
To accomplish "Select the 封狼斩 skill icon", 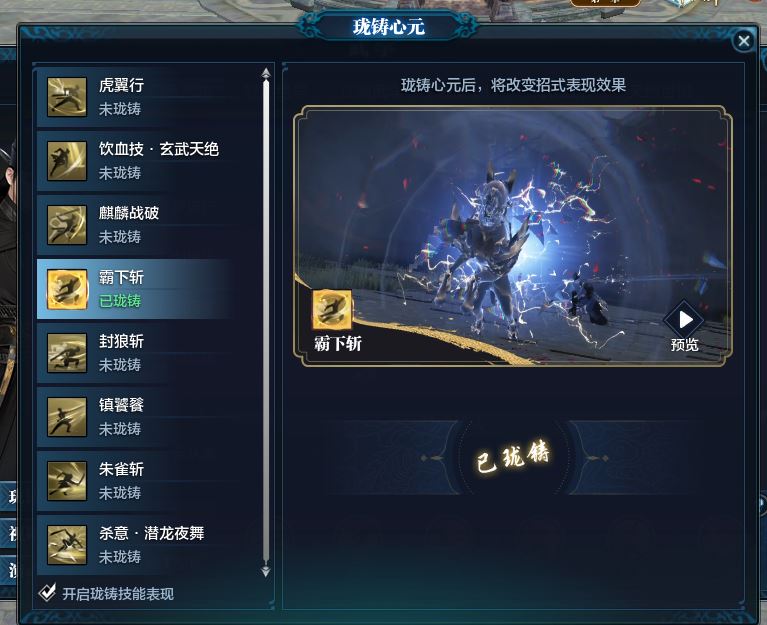I will tap(67, 353).
